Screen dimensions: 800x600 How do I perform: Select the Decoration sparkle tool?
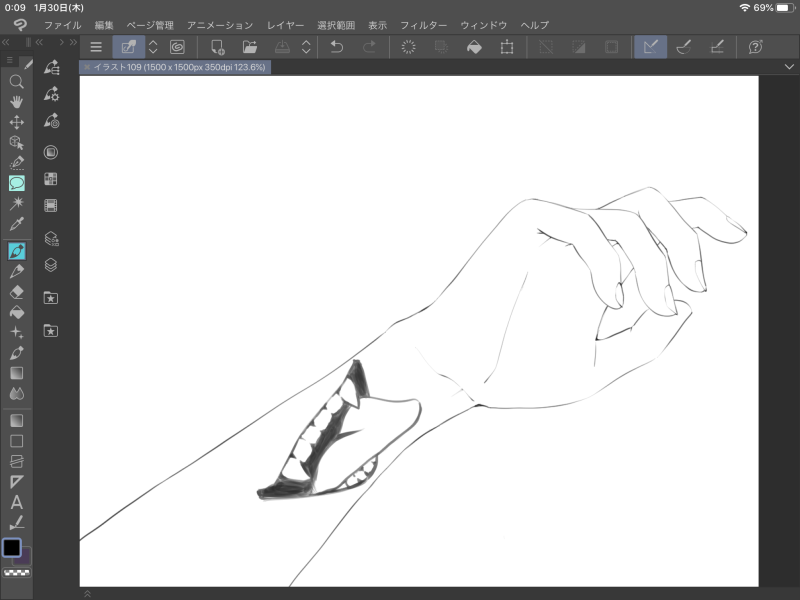[x=16, y=333]
